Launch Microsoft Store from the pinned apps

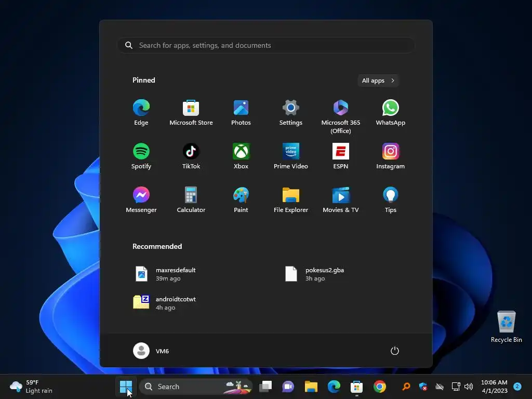(x=191, y=113)
